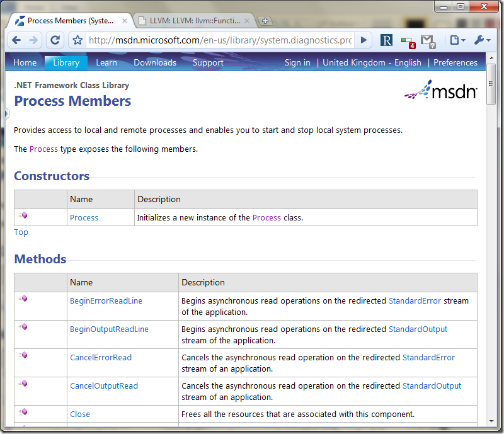Click the Description header in Methods table
Image resolution: width=504 pixels, height=434 pixels.
pos(203,282)
